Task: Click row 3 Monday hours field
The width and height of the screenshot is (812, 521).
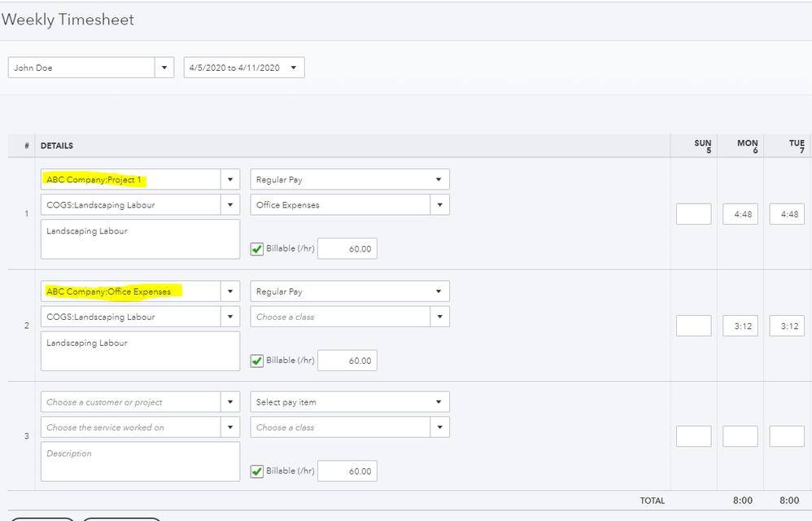Action: (x=740, y=436)
